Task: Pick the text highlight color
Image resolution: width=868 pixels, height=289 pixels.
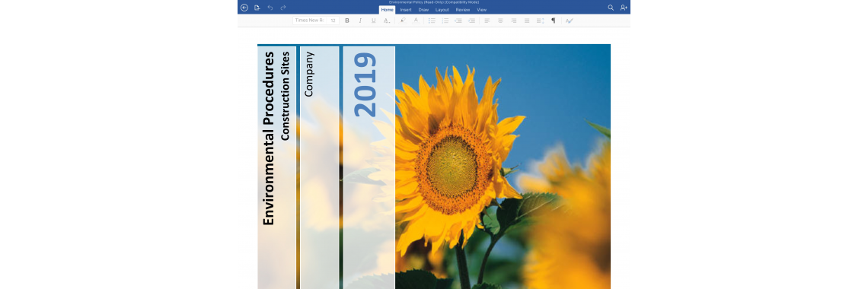Action: coord(403,21)
